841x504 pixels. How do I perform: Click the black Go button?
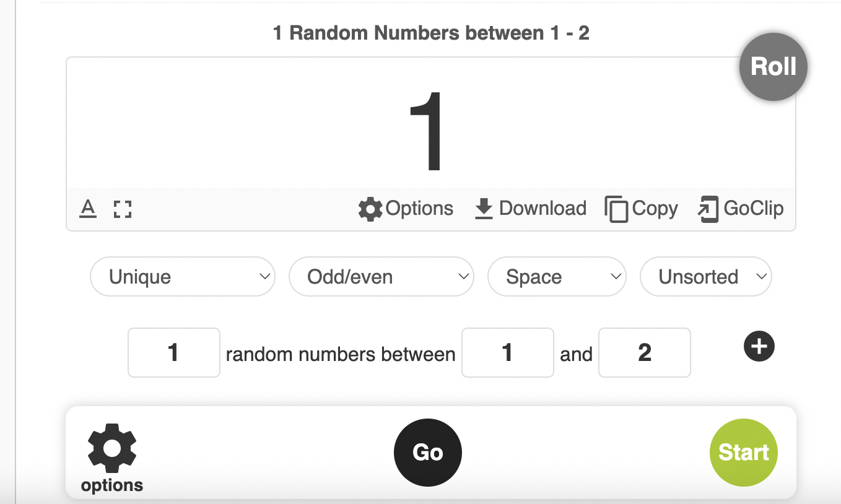[428, 453]
